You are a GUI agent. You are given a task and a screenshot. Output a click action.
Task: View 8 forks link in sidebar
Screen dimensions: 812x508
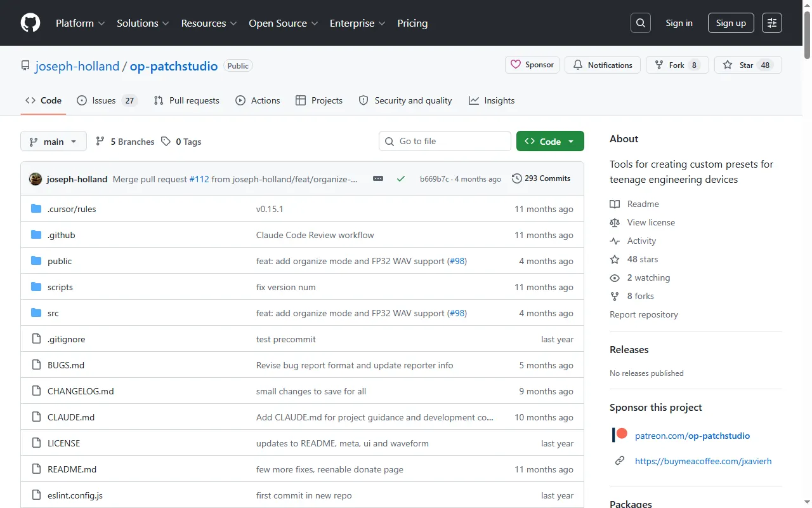tap(632, 296)
